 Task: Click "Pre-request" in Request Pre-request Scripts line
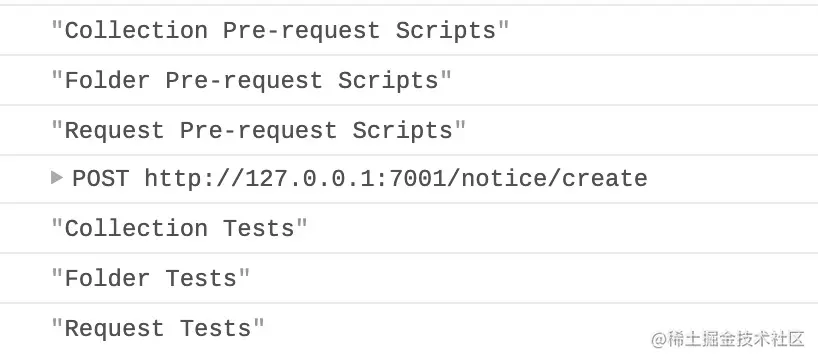point(258,130)
